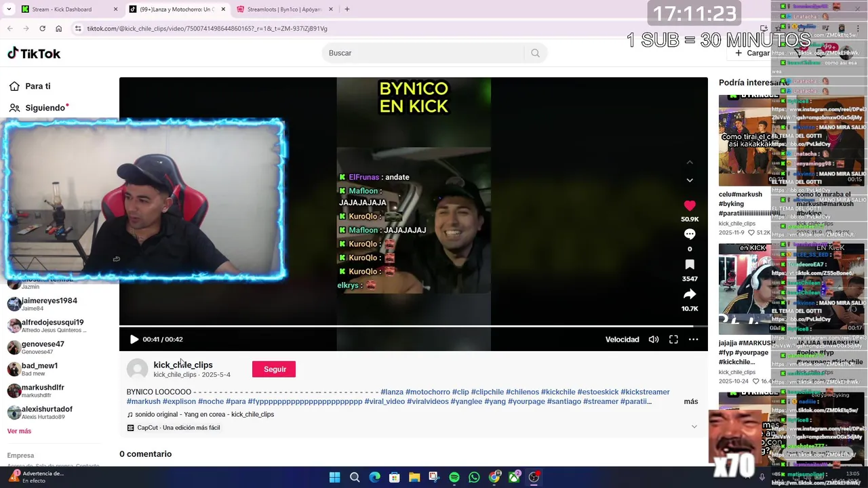Open Para ti home icon

pyautogui.click(x=14, y=86)
